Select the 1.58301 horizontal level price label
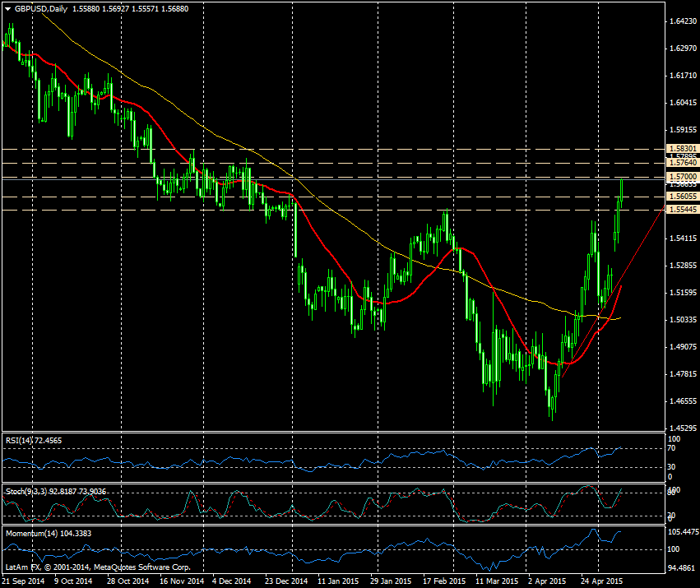 coord(680,149)
